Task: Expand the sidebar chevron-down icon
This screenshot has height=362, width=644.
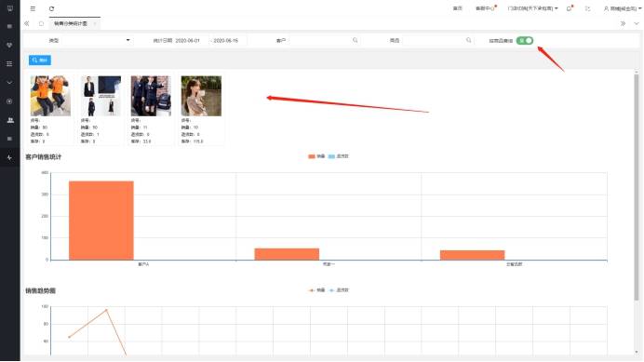Action: pos(10,83)
